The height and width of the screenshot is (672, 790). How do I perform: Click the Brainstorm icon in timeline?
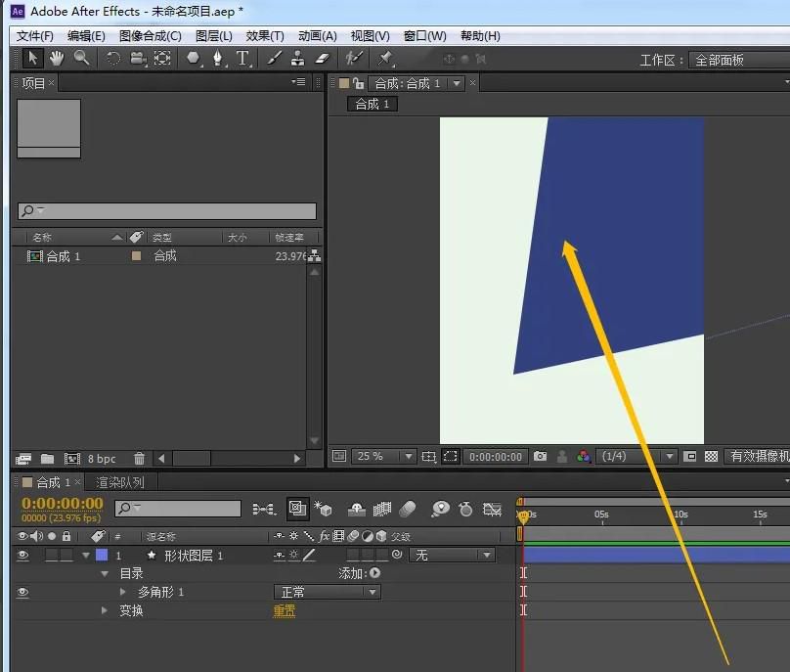tap(440, 510)
